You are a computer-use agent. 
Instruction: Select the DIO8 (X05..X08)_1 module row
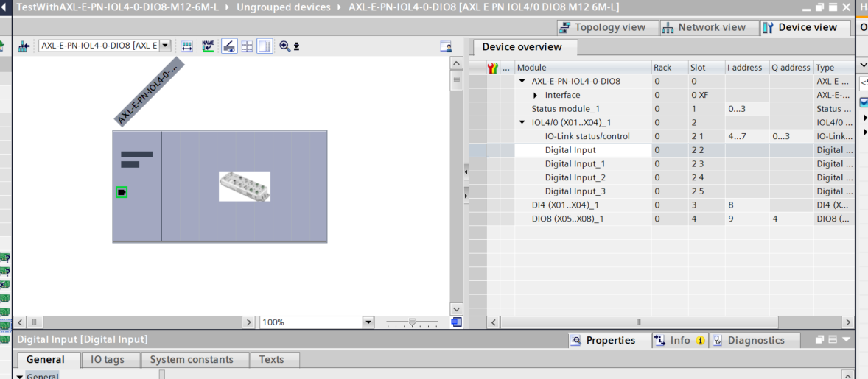click(565, 219)
